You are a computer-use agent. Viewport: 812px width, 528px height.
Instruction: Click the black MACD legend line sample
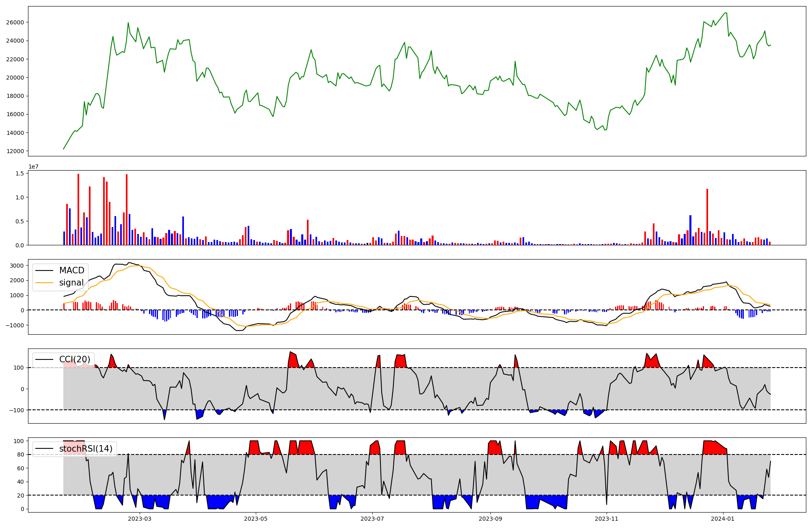[x=45, y=270]
